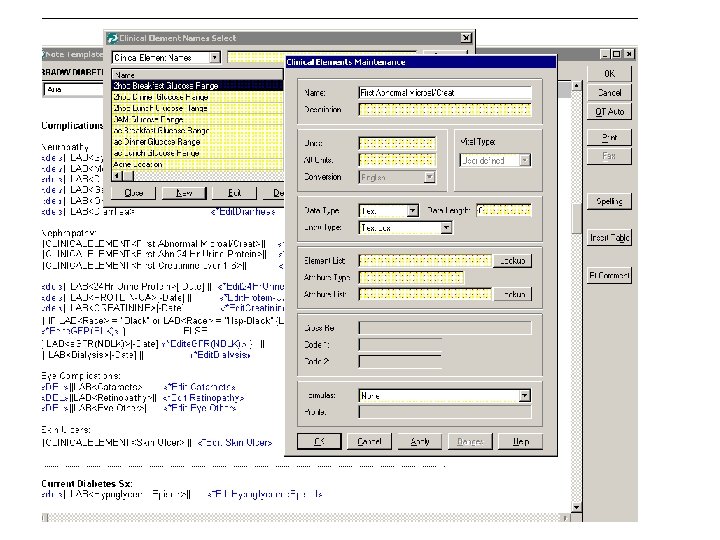The height and width of the screenshot is (540, 720).
Task: Click the Name column header in list
Action: [197, 75]
